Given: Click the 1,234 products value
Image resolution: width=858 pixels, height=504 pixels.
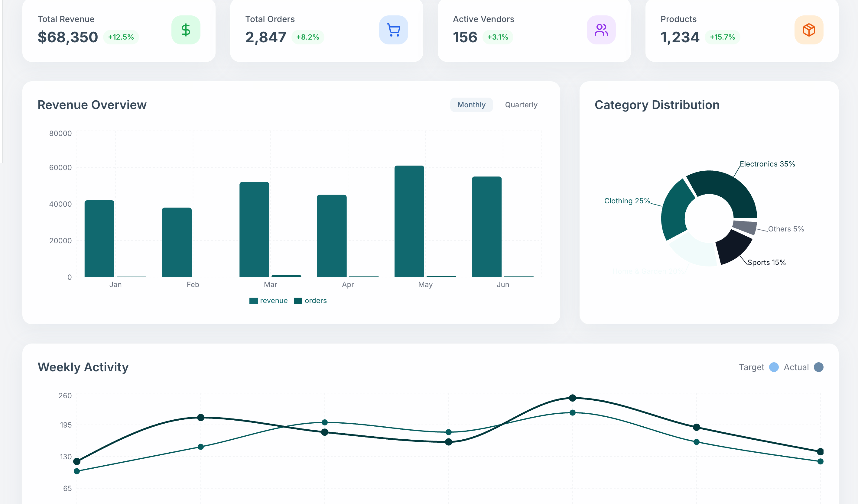Looking at the screenshot, I should [x=680, y=37].
